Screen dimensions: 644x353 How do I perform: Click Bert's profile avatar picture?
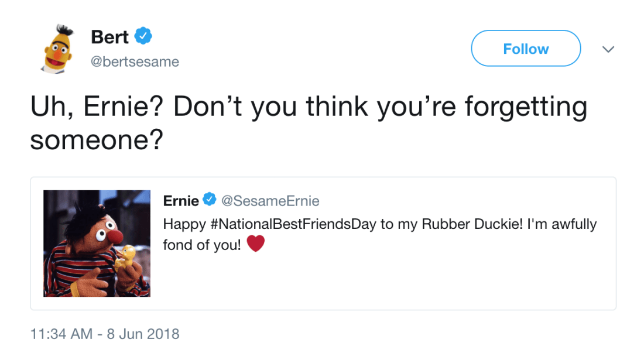point(59,48)
